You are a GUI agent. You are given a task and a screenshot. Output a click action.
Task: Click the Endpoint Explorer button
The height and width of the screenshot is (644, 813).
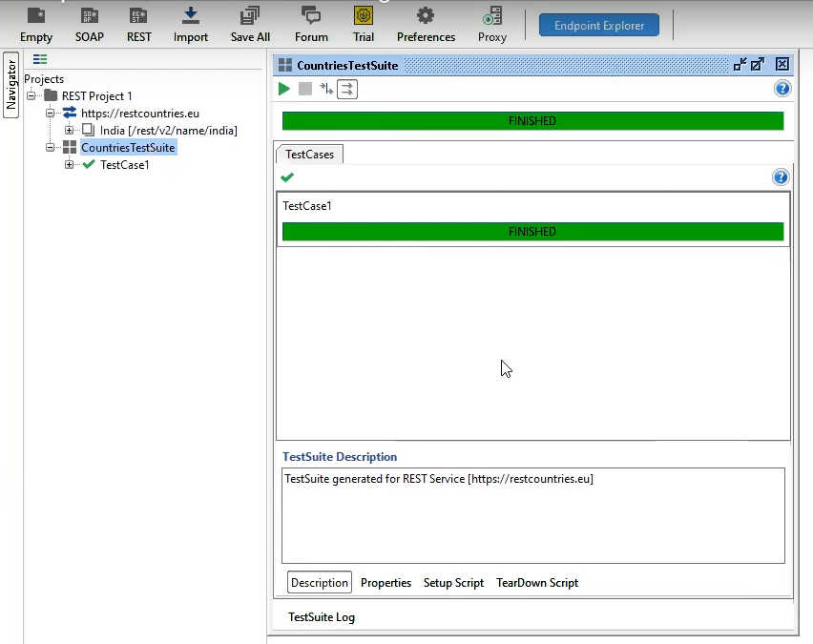[598, 26]
